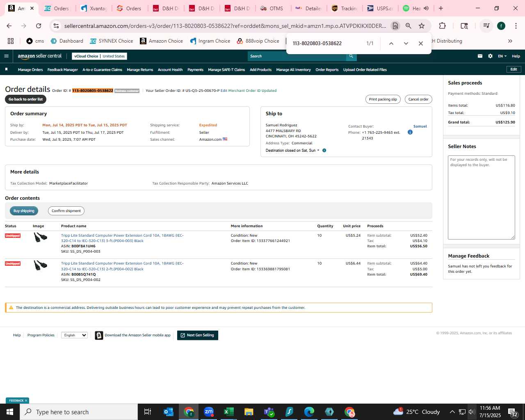Switch to the OTMS browser tab
Viewport: 525px width, 420px height.
point(272,8)
